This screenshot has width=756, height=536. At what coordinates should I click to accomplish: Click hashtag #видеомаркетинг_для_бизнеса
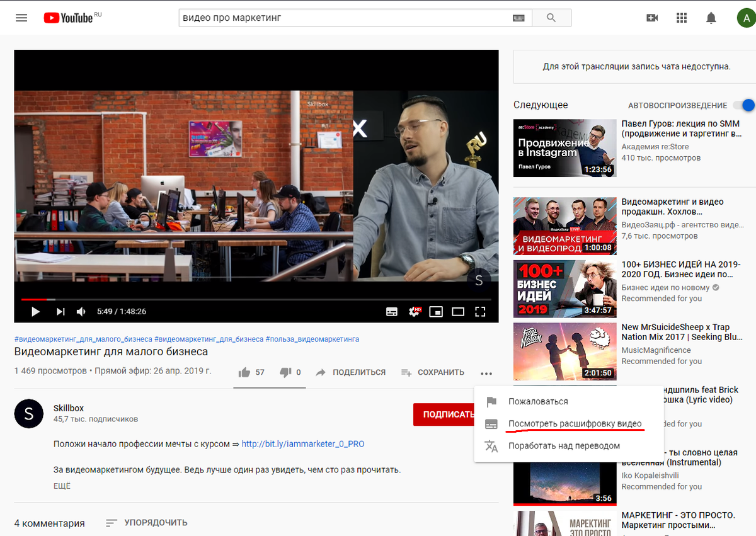pyautogui.click(x=209, y=339)
